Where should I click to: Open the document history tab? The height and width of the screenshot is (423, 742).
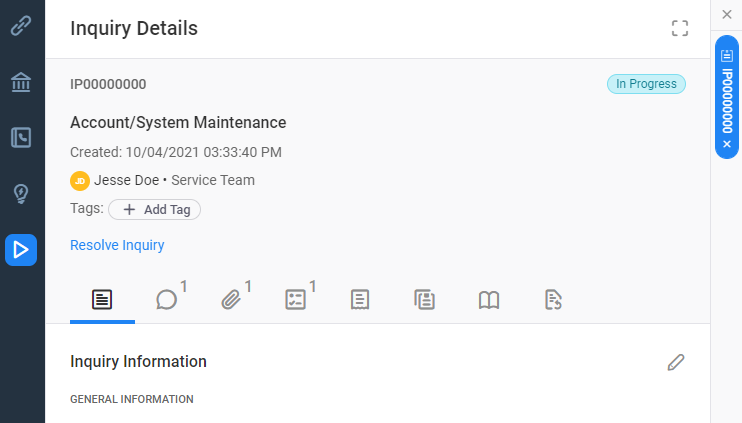[x=553, y=300]
